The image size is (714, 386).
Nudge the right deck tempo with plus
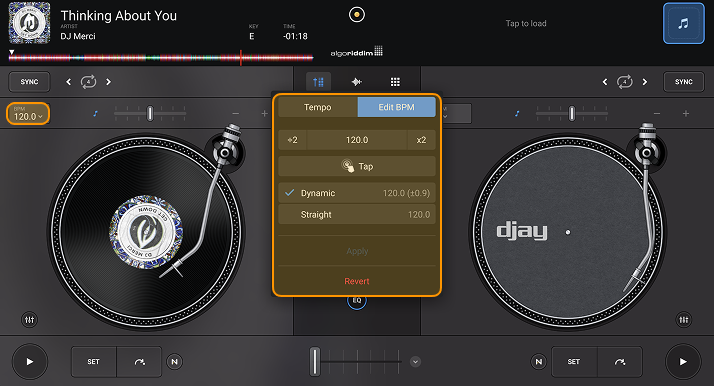686,114
